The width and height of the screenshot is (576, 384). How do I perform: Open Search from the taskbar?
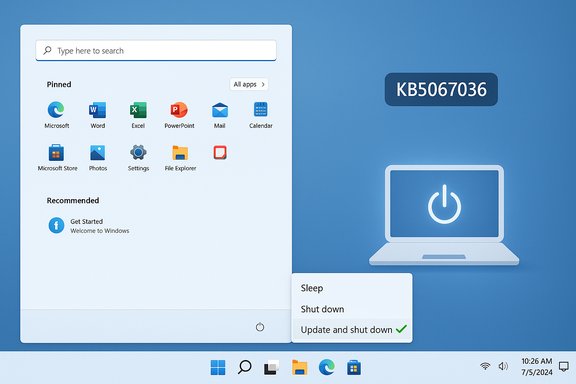pos(245,367)
